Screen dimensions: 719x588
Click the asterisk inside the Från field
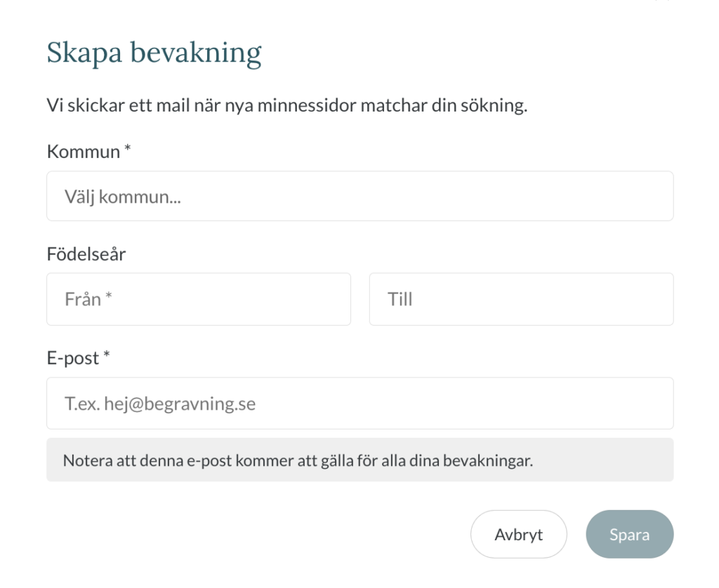coord(109,299)
